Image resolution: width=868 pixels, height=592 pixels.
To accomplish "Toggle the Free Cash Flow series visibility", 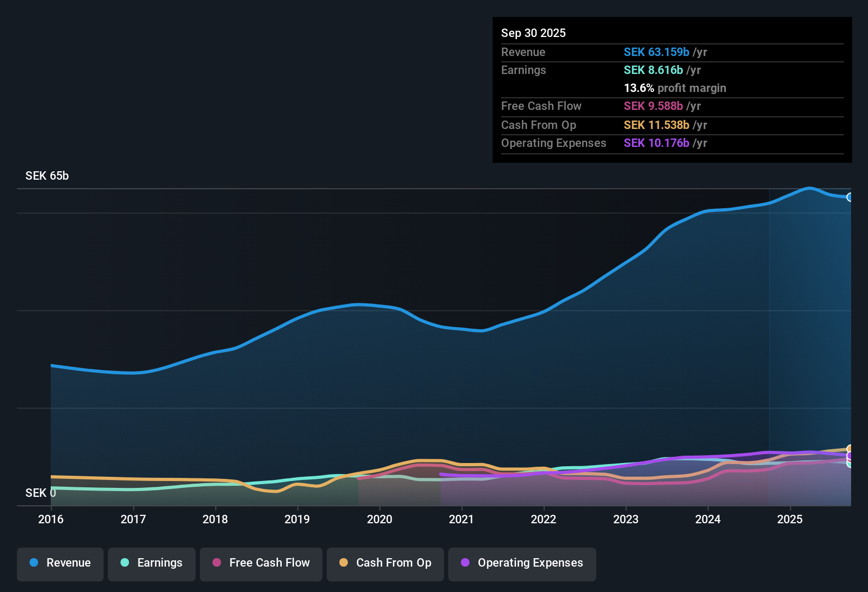I will click(261, 563).
